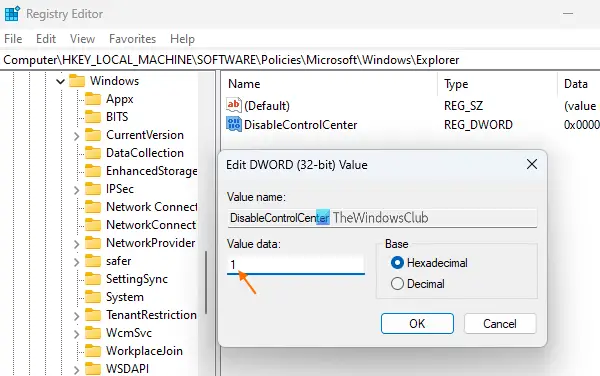Select the DisableControlCenter DWORD value icon

(x=233, y=124)
